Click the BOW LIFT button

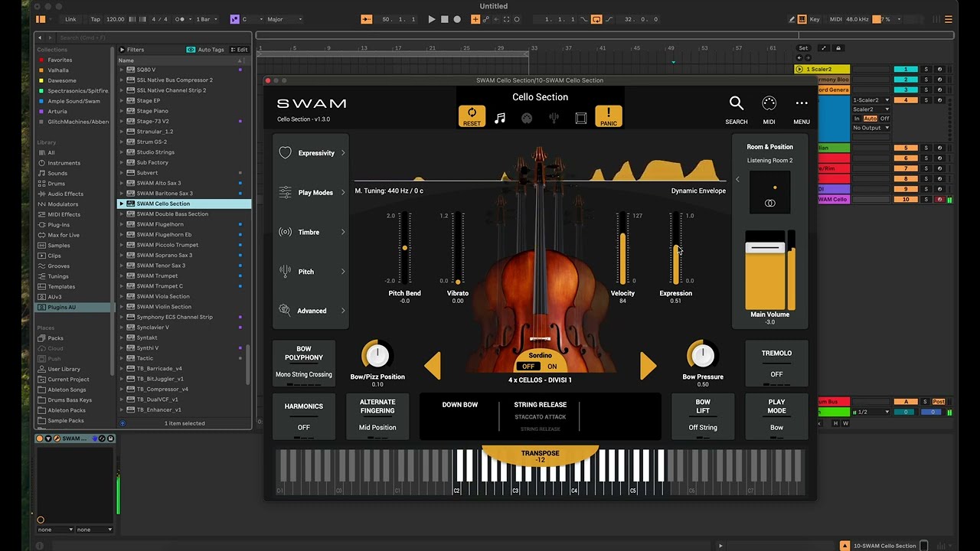tap(703, 416)
